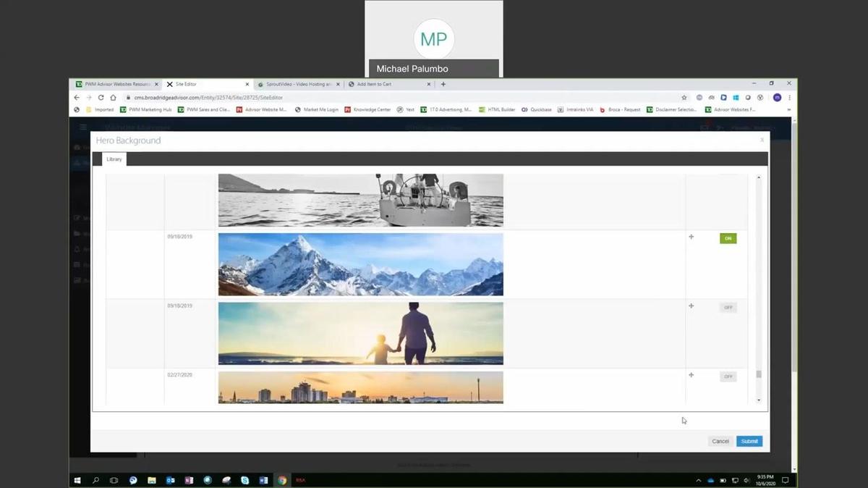
Task: Click the browser forward arrow
Action: point(89,97)
